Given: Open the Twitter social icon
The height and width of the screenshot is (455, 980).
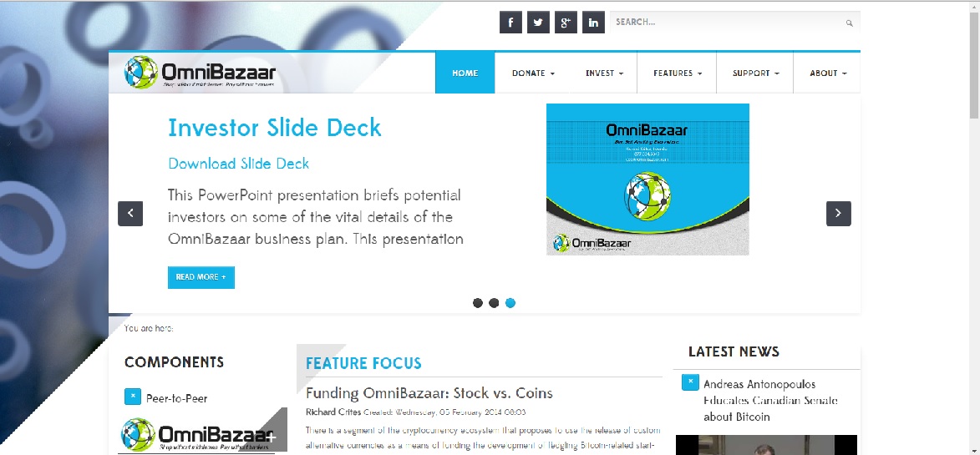Looking at the screenshot, I should pos(538,23).
